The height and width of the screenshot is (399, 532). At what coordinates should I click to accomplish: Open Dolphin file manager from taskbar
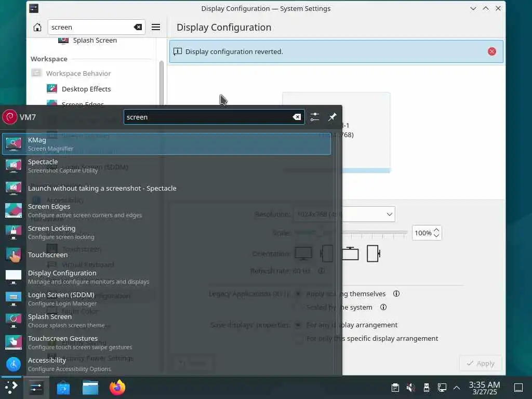pos(90,388)
